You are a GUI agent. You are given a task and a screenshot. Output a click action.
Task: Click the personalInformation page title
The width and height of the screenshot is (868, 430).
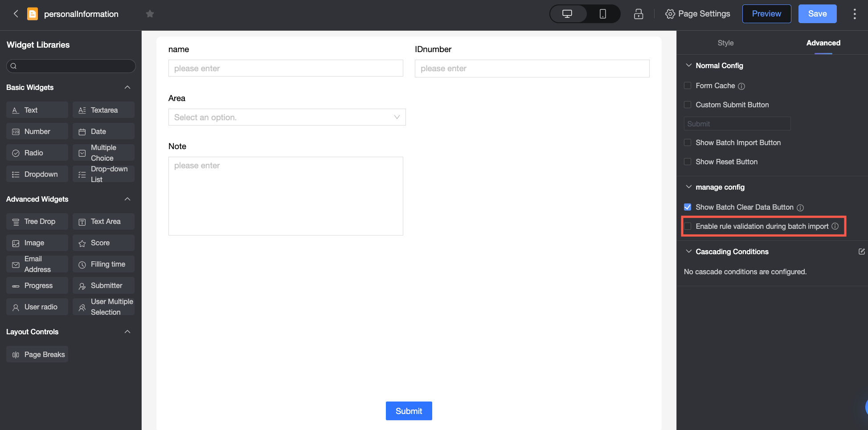pos(81,14)
